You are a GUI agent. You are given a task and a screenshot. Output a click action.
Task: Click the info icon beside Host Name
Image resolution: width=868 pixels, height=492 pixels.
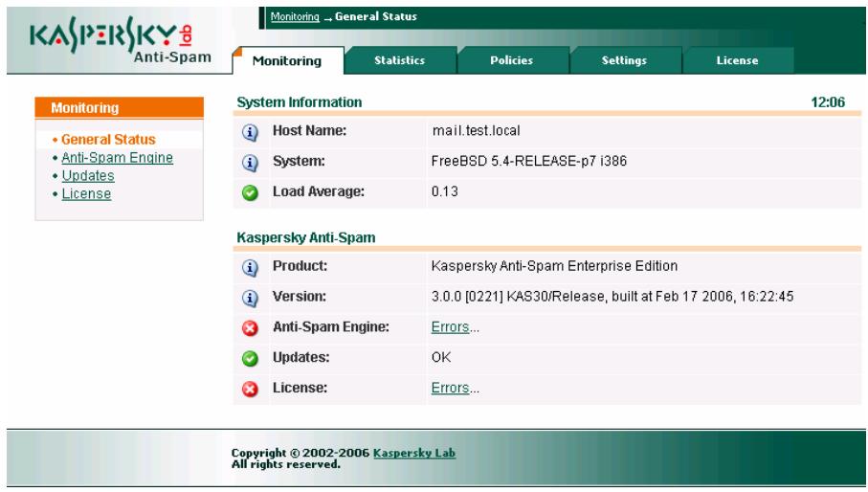tap(250, 133)
